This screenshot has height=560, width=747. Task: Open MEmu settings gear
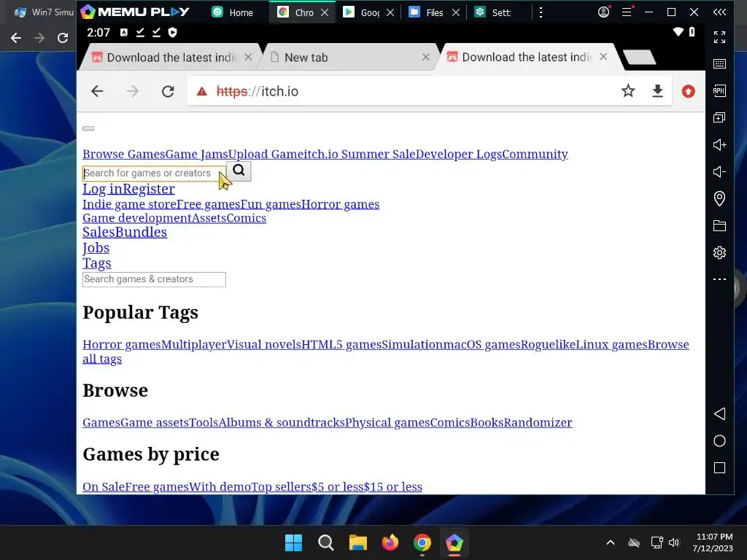(719, 252)
